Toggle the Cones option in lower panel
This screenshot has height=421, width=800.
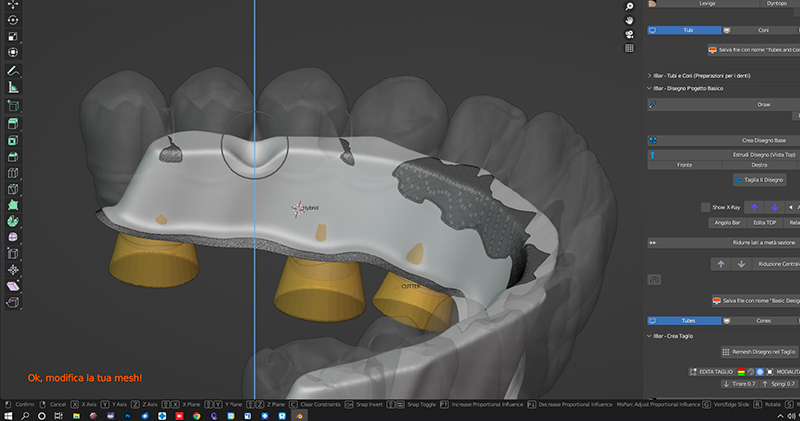point(763,321)
